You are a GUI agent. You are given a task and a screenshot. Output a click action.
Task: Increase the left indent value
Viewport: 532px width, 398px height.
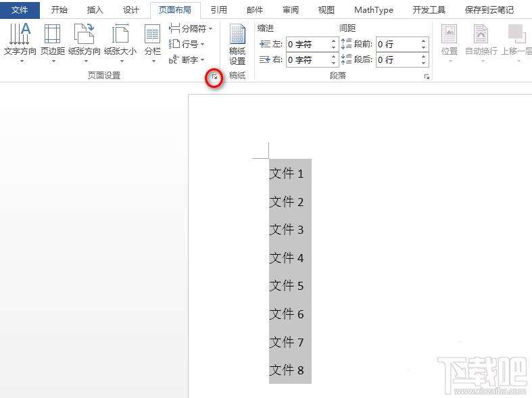click(x=333, y=41)
